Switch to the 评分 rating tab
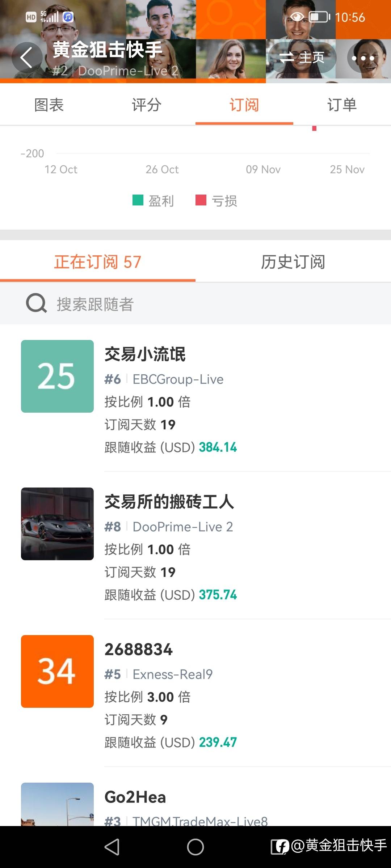The width and height of the screenshot is (391, 868). point(146,105)
